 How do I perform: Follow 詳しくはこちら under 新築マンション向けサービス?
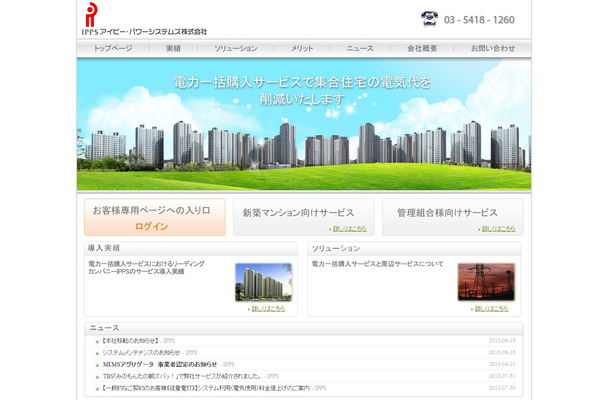tap(349, 229)
